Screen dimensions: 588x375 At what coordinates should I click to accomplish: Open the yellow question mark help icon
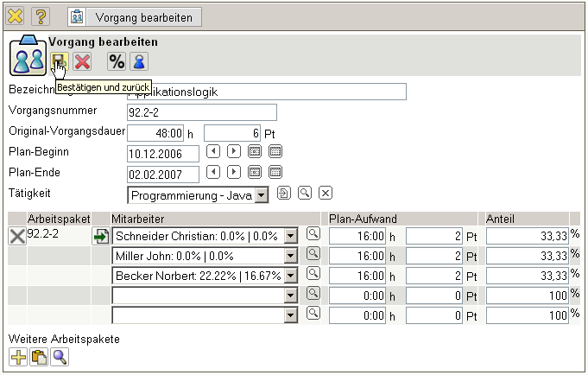tap(41, 16)
